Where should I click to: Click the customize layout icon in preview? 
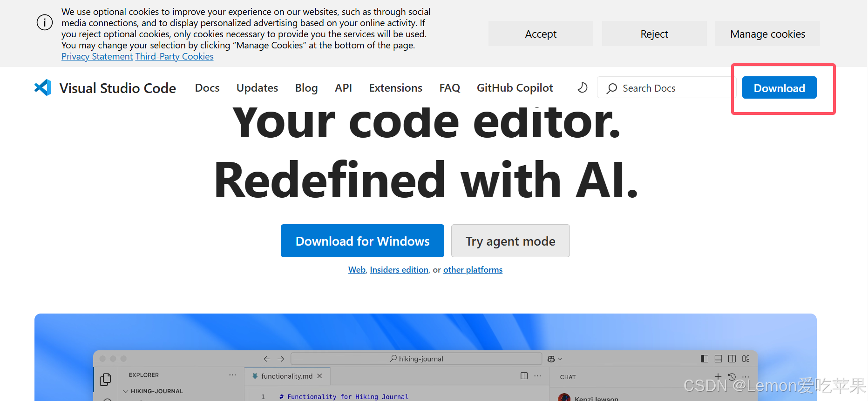[746, 359]
